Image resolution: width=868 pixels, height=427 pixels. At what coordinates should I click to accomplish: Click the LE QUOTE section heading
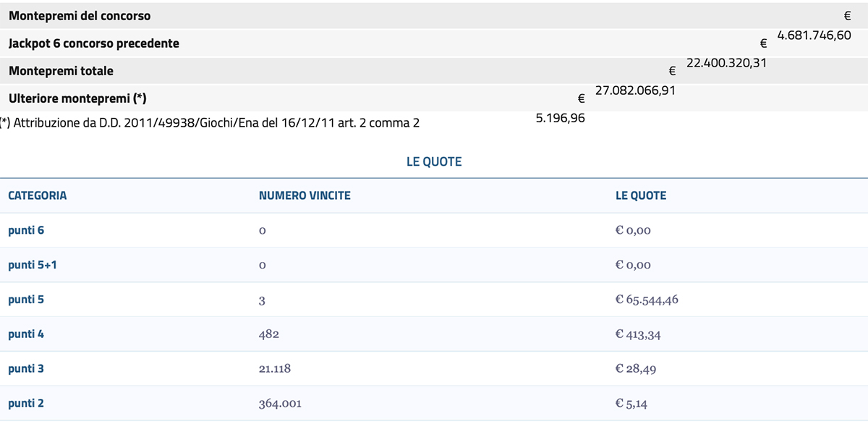point(434,162)
